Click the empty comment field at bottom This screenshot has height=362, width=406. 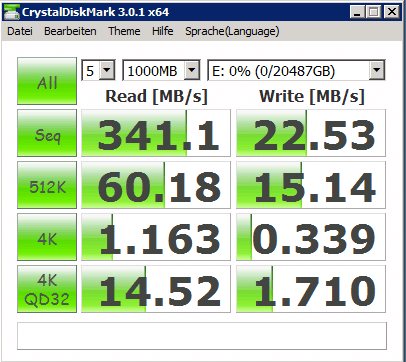(x=202, y=336)
